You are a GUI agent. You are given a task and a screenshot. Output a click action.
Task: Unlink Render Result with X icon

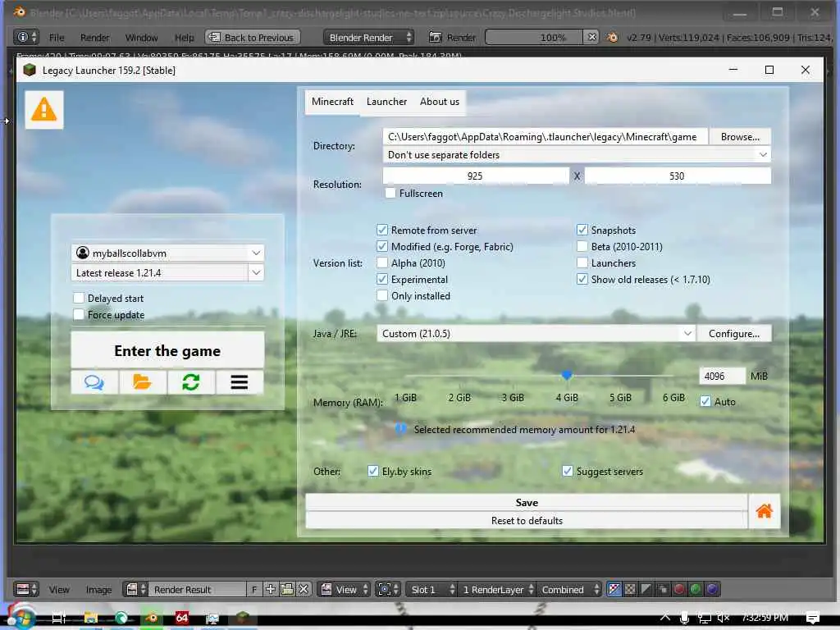point(304,589)
